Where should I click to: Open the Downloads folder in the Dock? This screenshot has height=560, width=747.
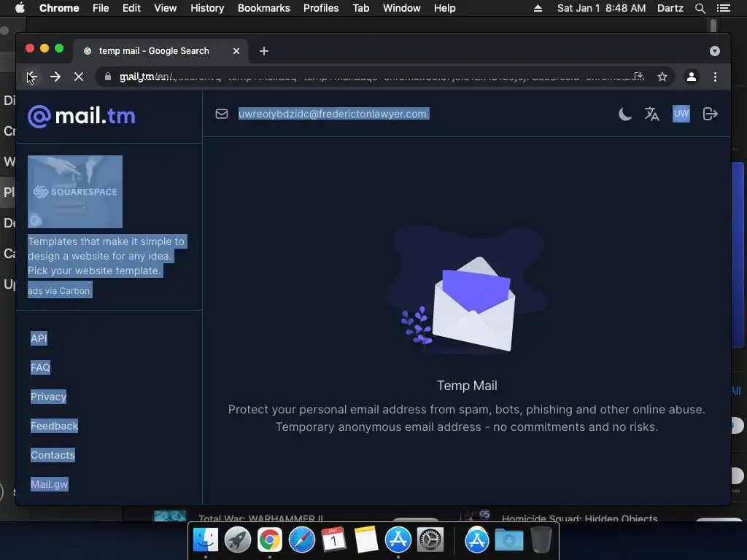tap(508, 540)
